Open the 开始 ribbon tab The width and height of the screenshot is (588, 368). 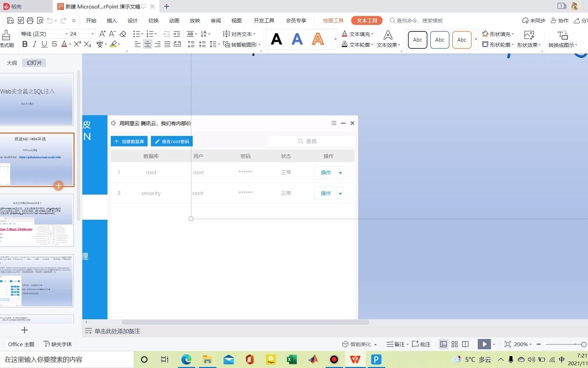pos(91,20)
